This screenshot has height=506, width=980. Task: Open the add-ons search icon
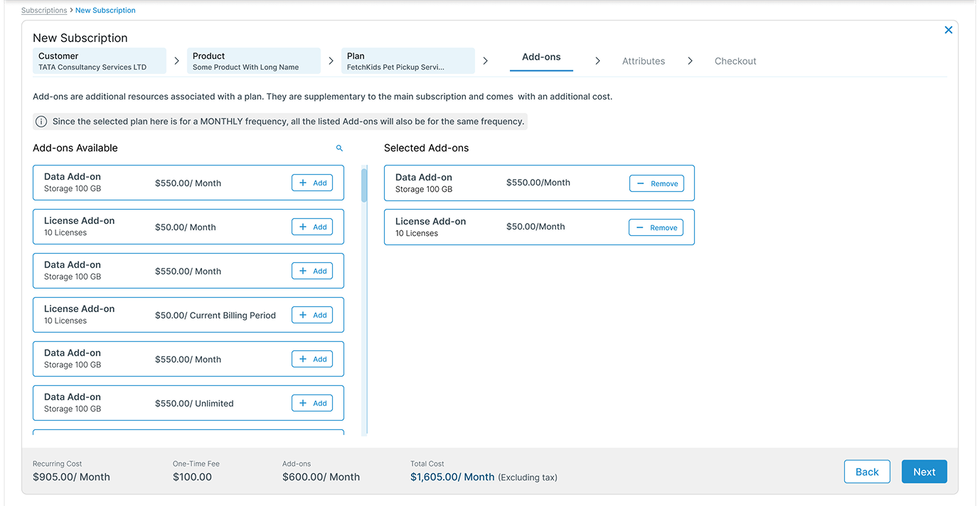(x=339, y=148)
